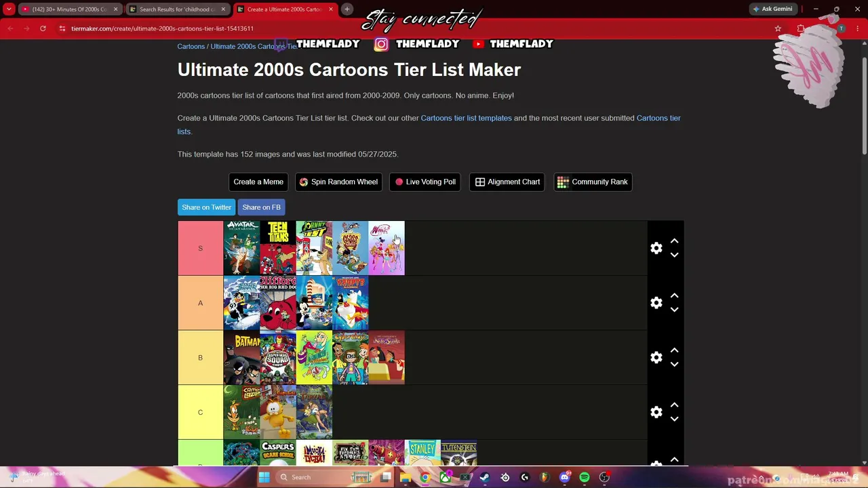Open Cartoons tier list templates link
The image size is (868, 488).
click(466, 118)
